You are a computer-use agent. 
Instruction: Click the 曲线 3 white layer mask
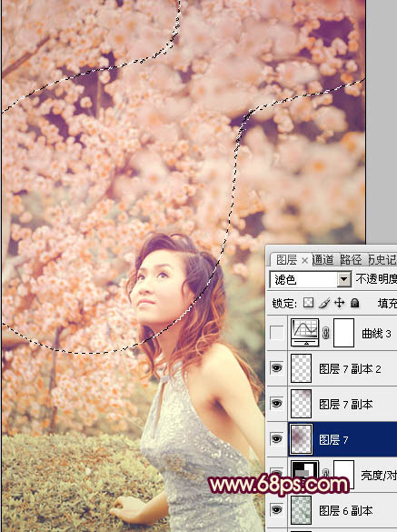(x=343, y=333)
